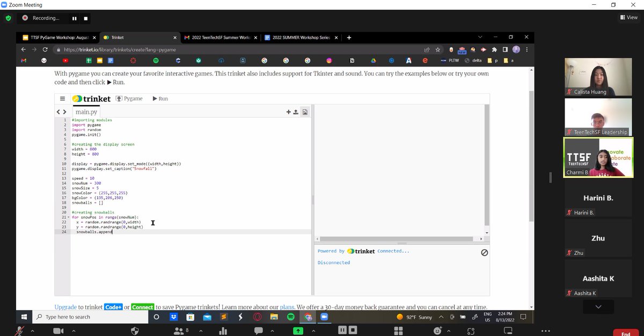Click the stop circle icon in console
The width and height of the screenshot is (644, 336).
point(484,252)
